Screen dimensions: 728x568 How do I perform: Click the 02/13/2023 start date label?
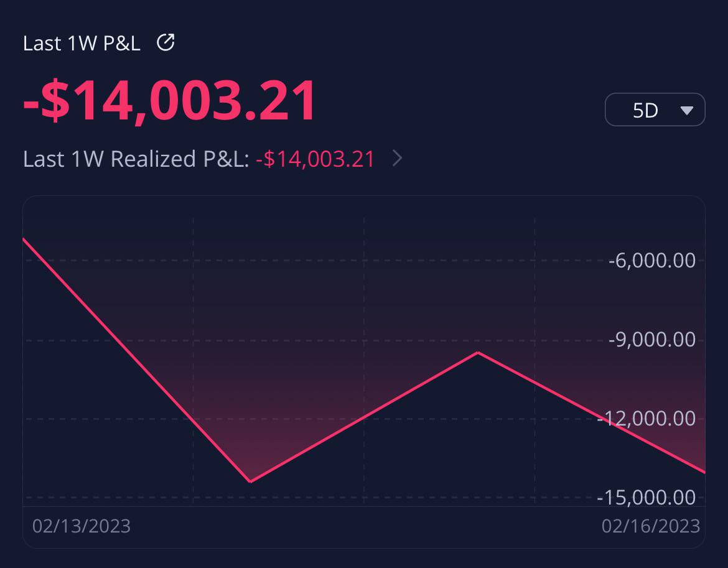pyautogui.click(x=82, y=526)
